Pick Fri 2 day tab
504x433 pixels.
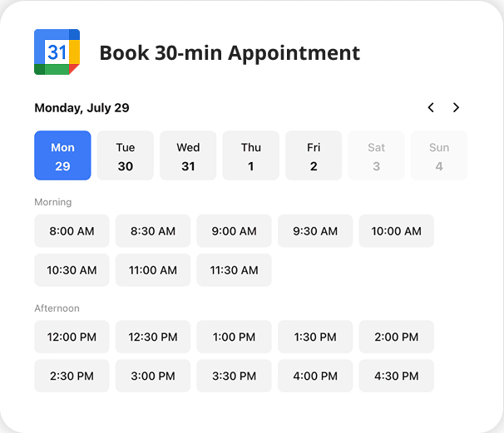click(x=314, y=155)
